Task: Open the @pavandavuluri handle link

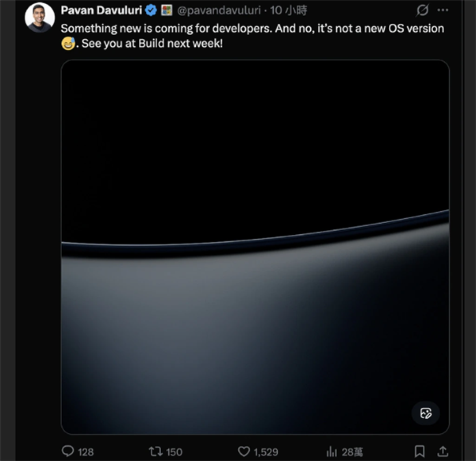Action: pos(219,10)
